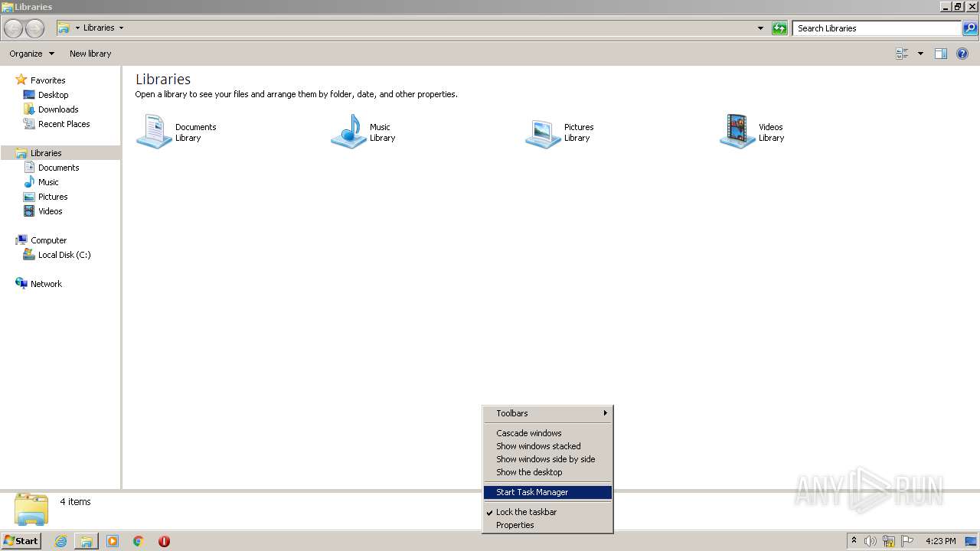Click the Search Libraries input field
980x551 pixels.
coord(877,28)
